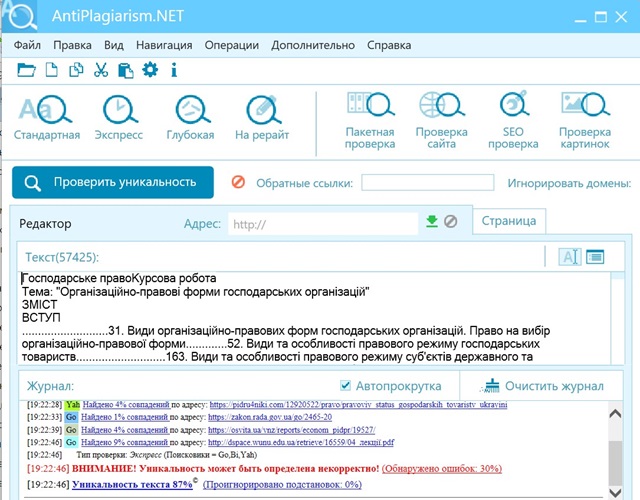Click the text editor vertical scrollbar

618,318
